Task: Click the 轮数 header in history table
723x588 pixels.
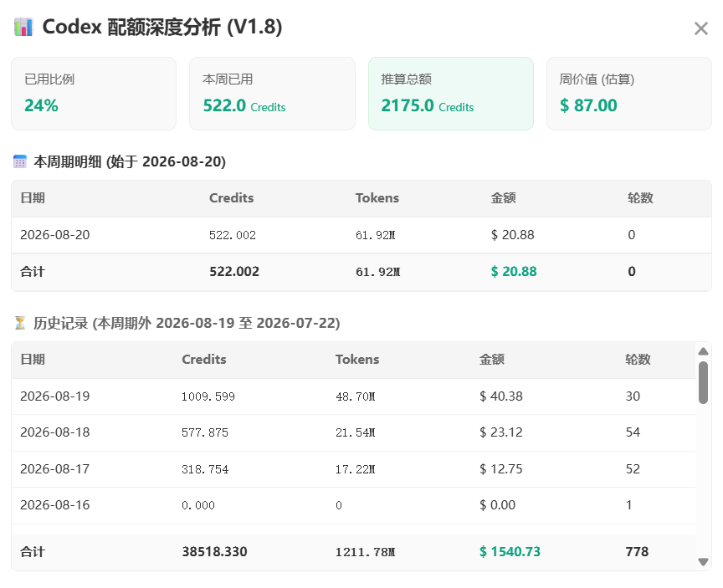Action: click(638, 360)
